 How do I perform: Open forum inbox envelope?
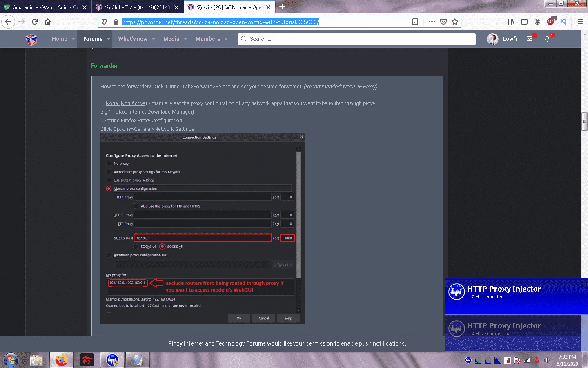pos(530,39)
